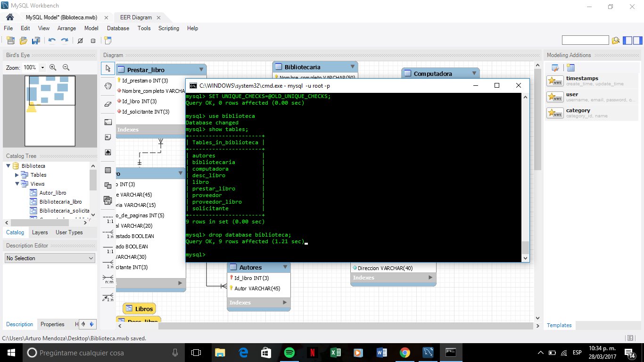Select the new layer tool
The height and width of the screenshot is (362, 644).
(x=108, y=122)
